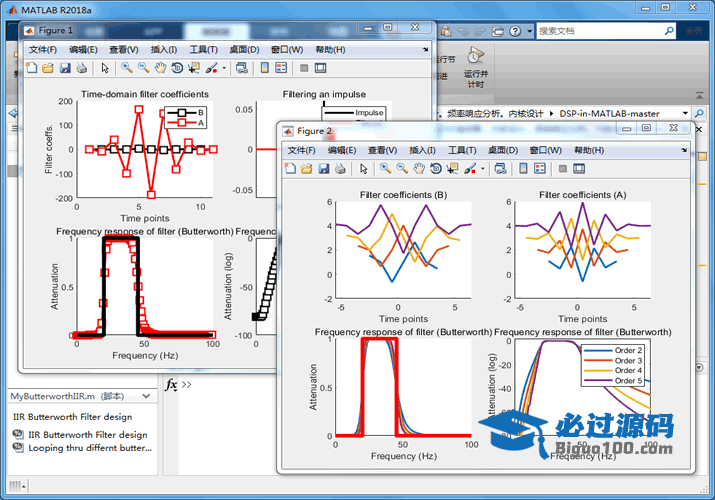Insert Colorbar icon in Figure 2 toolbar

[x=523, y=169]
